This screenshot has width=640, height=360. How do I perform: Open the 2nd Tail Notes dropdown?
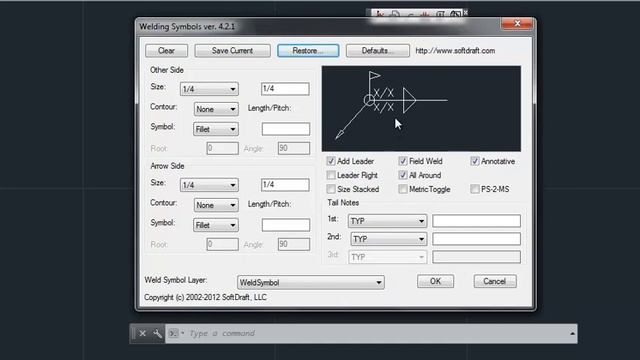point(389,239)
